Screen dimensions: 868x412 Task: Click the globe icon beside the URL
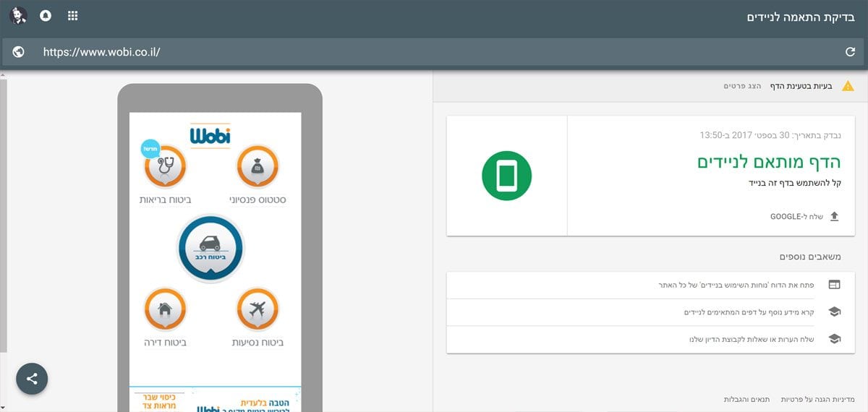[x=19, y=52]
